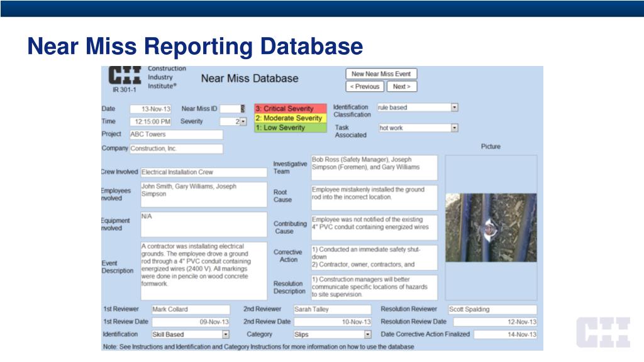The width and height of the screenshot is (644, 362).
Task: Click the 2nd Reviewer field Sarah Talley
Action: pyautogui.click(x=332, y=309)
